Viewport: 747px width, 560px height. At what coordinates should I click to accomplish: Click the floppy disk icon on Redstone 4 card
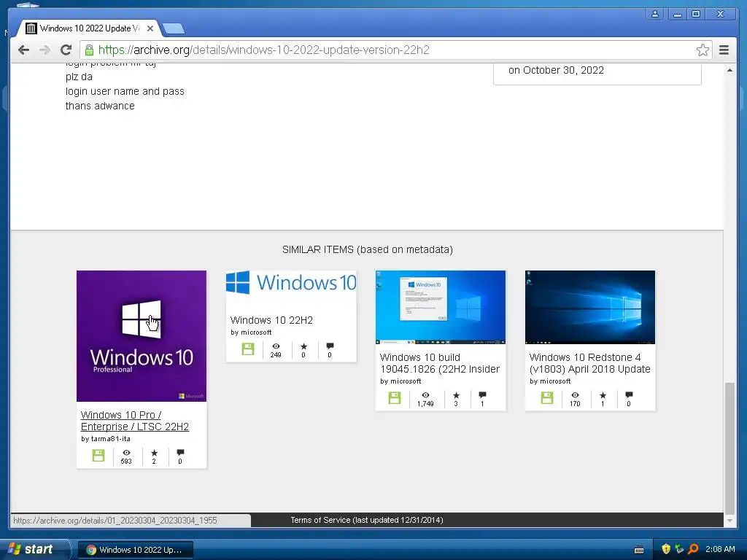pyautogui.click(x=547, y=398)
